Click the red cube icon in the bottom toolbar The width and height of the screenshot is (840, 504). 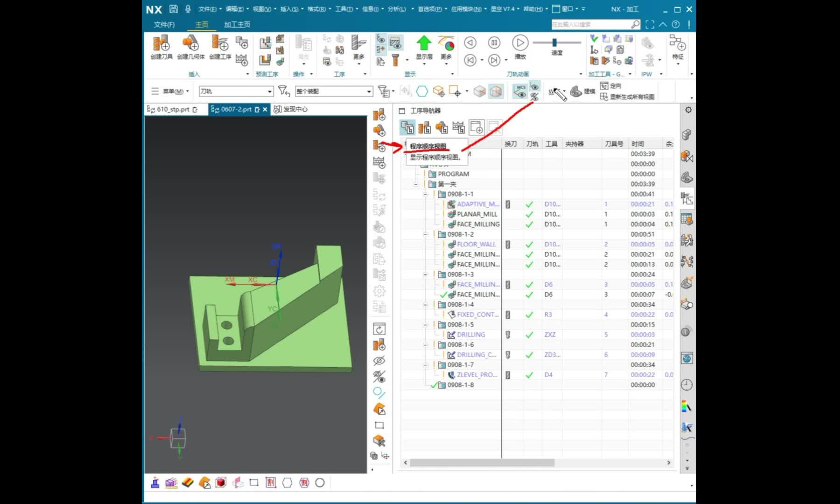coord(221,483)
